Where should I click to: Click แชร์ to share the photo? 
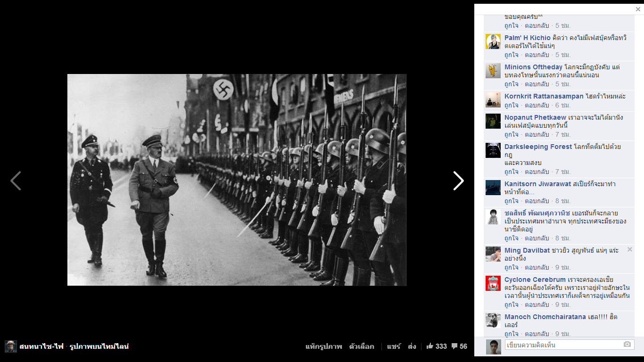point(394,346)
